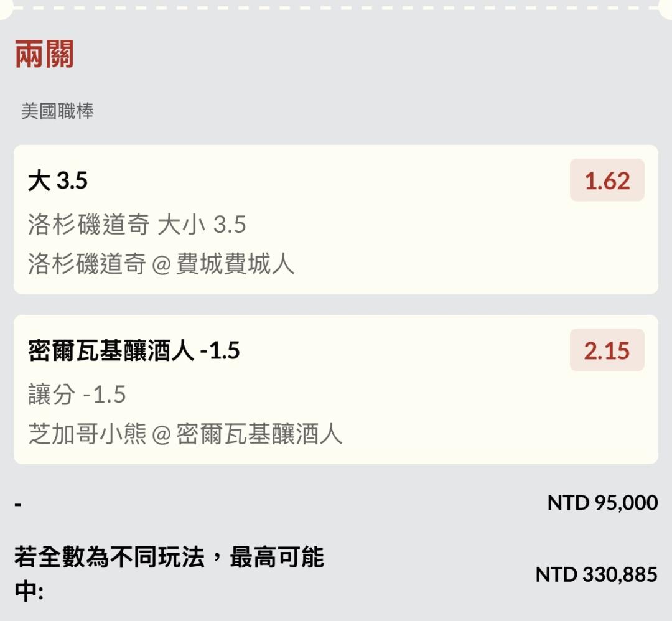Select the 兩關 parlay heading
This screenshot has height=621, width=672.
point(44,55)
